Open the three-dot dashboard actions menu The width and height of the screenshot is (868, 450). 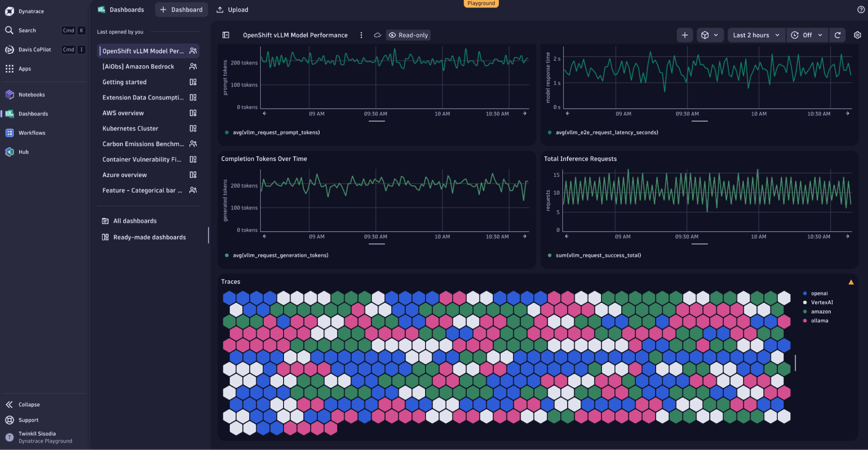361,35
